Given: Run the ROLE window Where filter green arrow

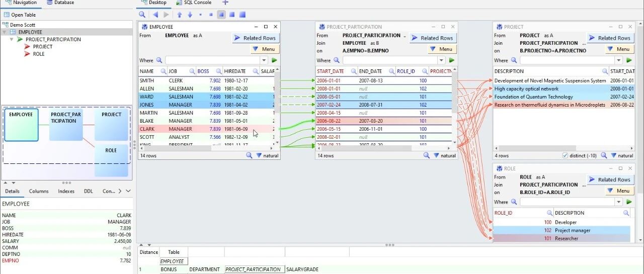Looking at the screenshot, I should coord(629,202).
